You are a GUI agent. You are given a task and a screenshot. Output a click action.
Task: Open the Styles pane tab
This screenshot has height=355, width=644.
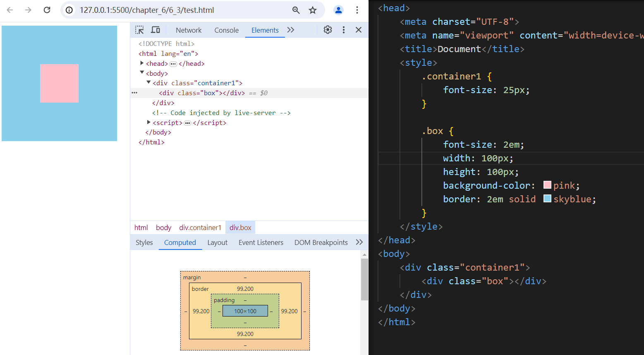coord(144,242)
